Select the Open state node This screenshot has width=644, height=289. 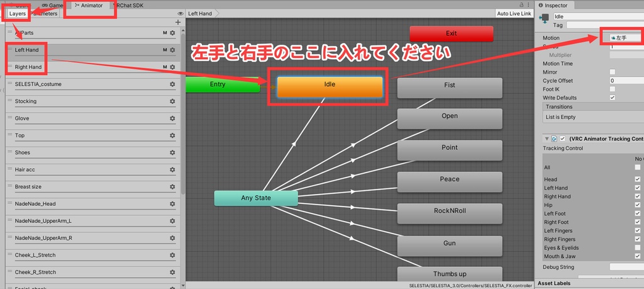[x=449, y=118]
